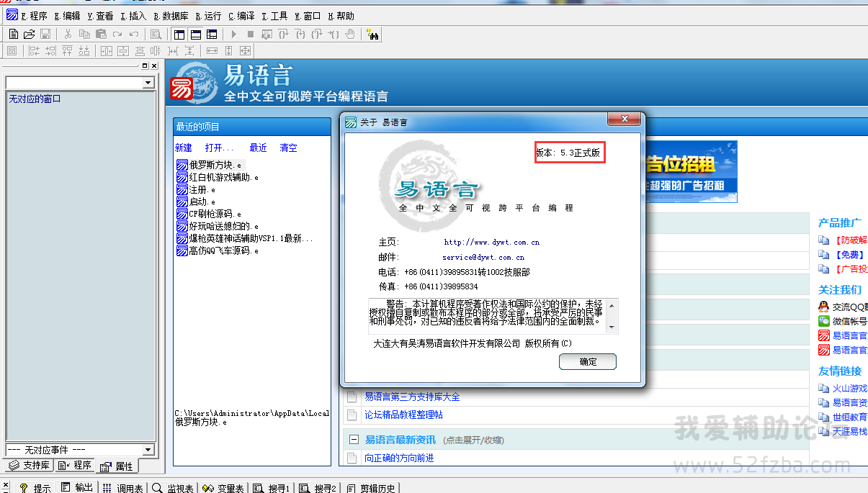Viewport: 868px width, 493px height.
Task: Click the paste clipboard icon
Action: click(101, 34)
